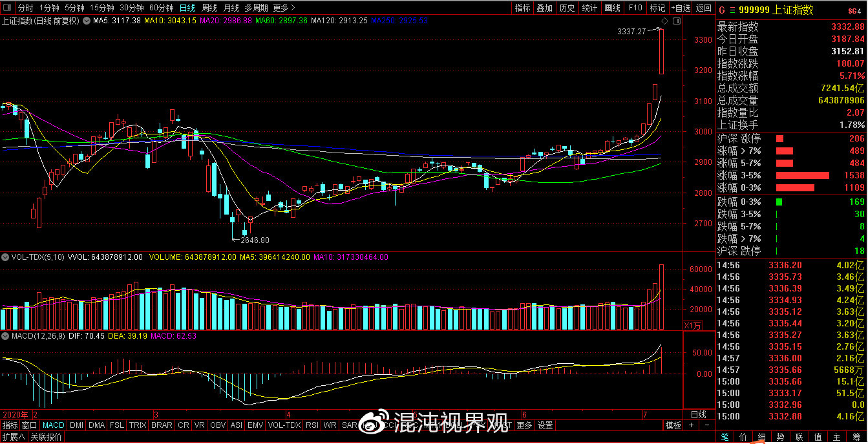Click the 指标 label in bottom indicator bar
The image size is (868, 444).
point(10,425)
